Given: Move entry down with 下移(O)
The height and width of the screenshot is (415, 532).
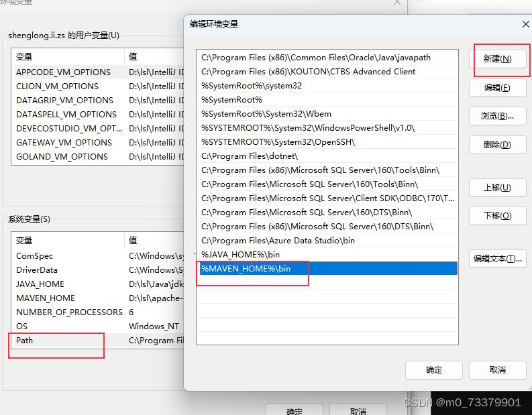Looking at the screenshot, I should (x=497, y=216).
